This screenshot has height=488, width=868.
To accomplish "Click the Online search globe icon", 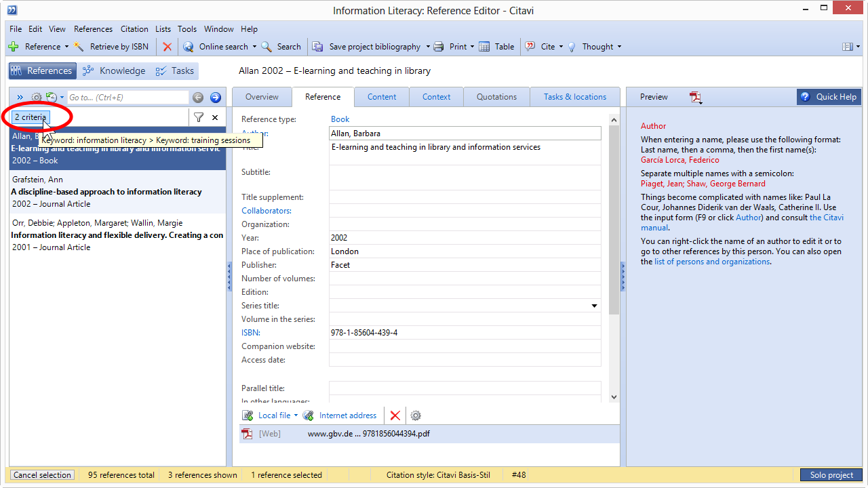I will click(x=189, y=47).
